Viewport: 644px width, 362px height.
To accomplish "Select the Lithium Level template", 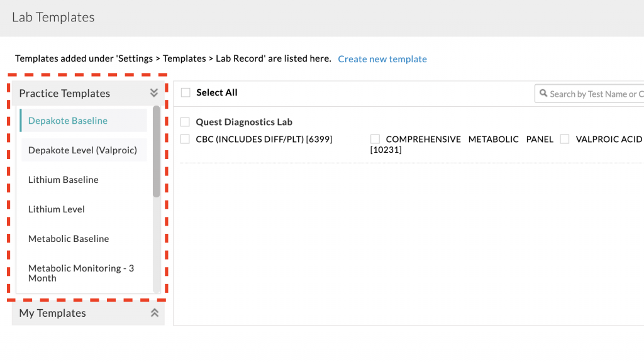I will [x=57, y=209].
